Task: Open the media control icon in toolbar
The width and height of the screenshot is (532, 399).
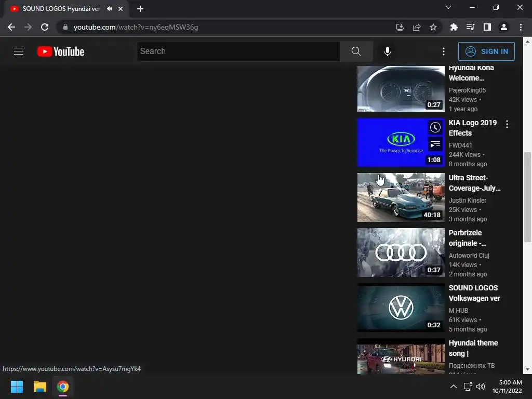Action: (x=471, y=27)
